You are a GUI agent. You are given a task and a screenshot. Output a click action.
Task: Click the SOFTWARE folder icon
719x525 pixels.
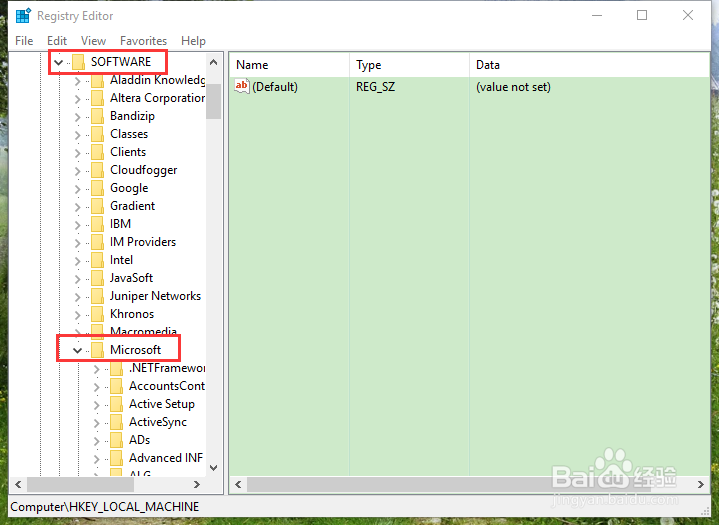point(78,62)
